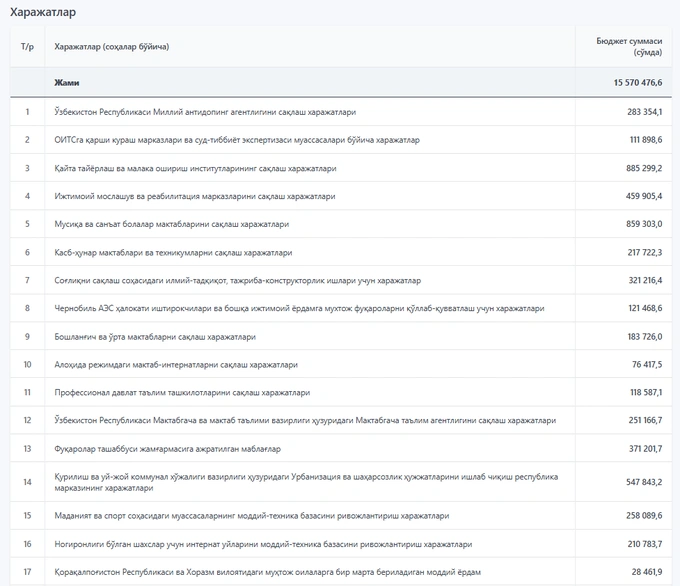The width and height of the screenshot is (680, 586).
Task: Click row number 10 in the table
Action: point(27,365)
